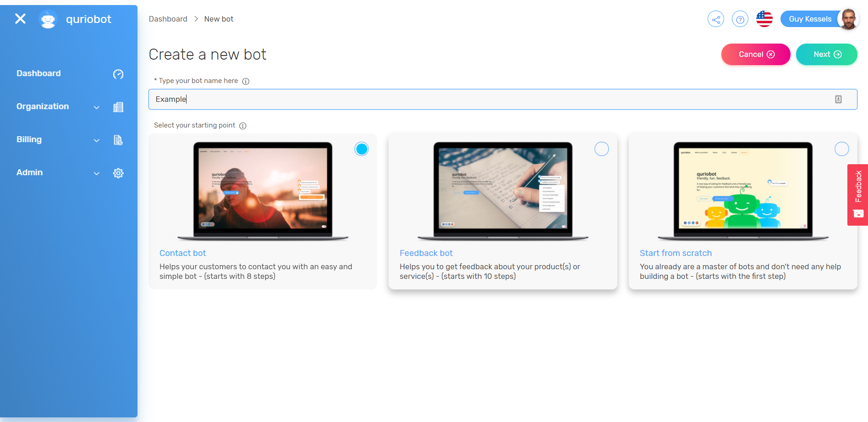Screen dimensions: 868x422
Task: Click the New bot breadcrumb
Action: (219, 19)
